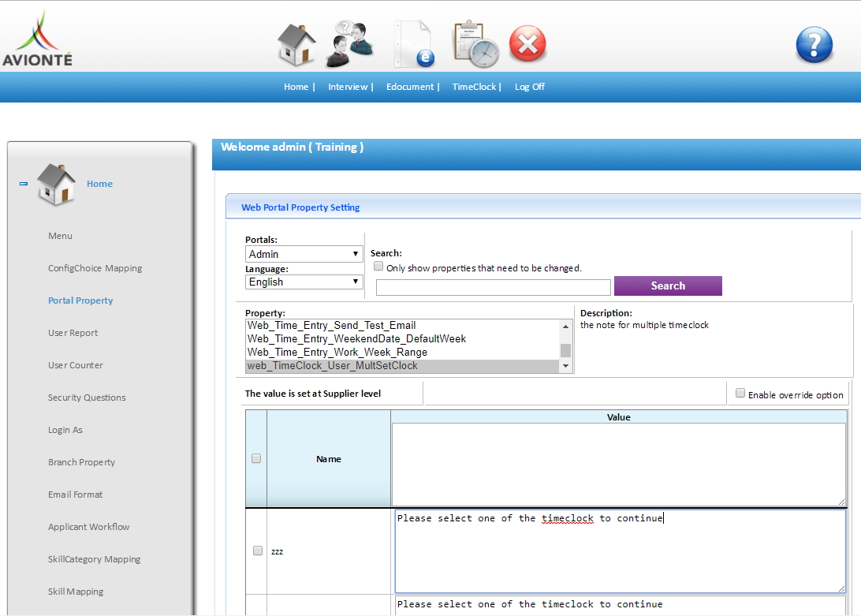Click the purple Search button
The image size is (861, 616).
[668, 286]
